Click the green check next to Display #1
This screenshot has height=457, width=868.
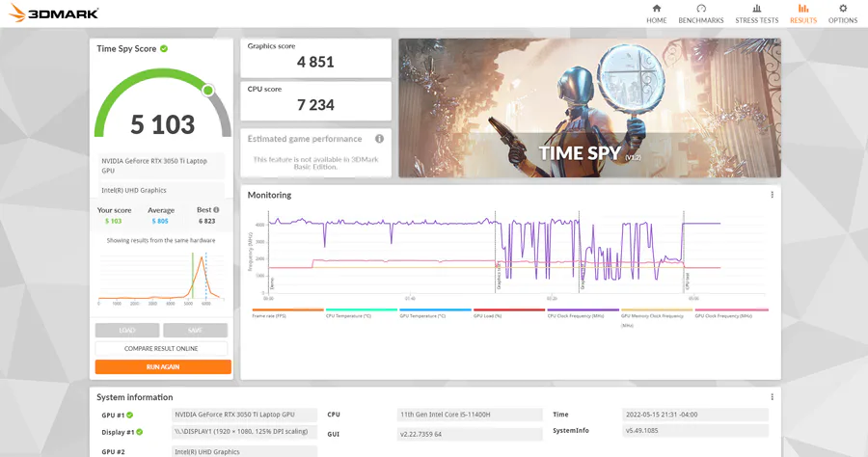click(140, 432)
